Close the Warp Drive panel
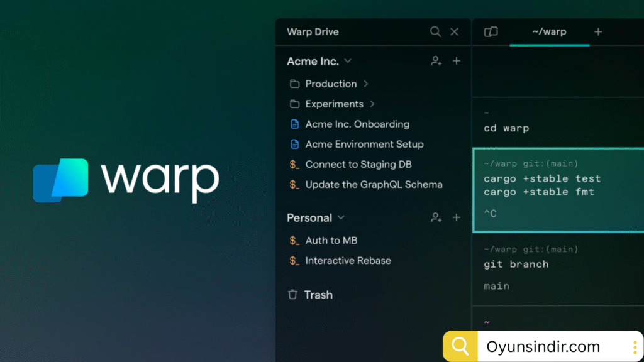Screen dimensions: 644x362 click(455, 31)
